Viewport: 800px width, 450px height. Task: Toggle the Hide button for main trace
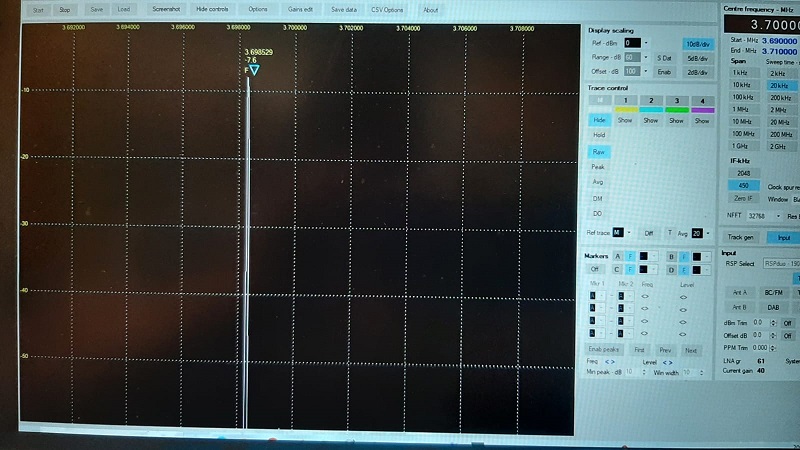[x=599, y=120]
